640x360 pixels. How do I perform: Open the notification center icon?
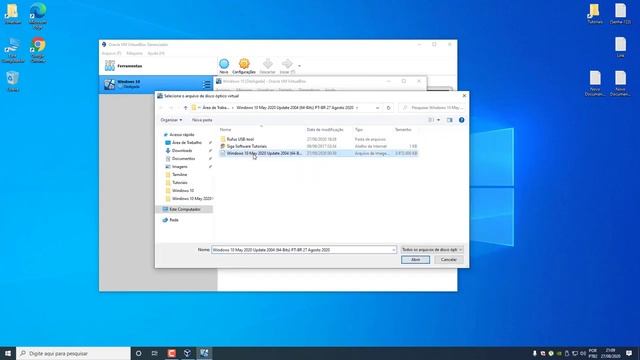(x=629, y=353)
